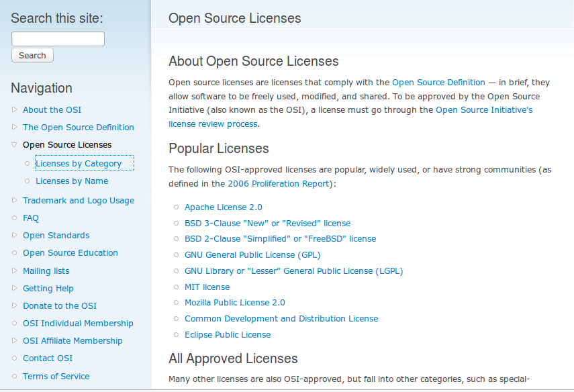574x392 pixels.
Task: Expand the About the OSI arrow
Action: [x=14, y=109]
